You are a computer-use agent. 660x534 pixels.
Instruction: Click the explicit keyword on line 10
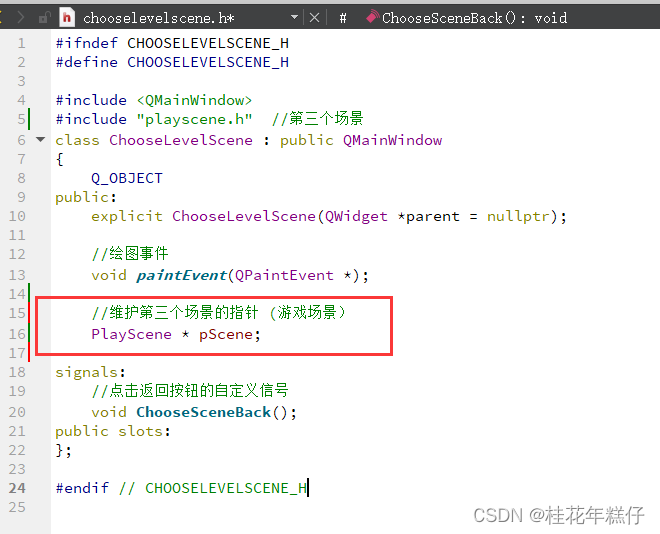127,216
